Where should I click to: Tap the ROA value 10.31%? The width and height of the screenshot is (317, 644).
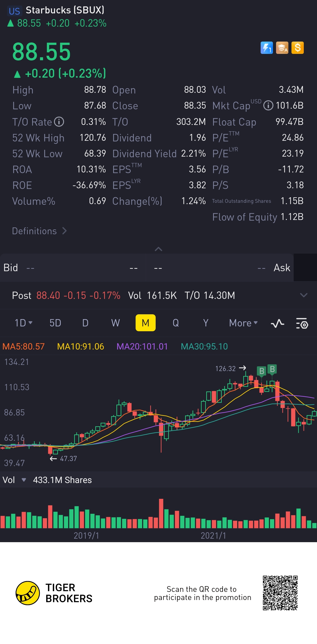click(91, 169)
